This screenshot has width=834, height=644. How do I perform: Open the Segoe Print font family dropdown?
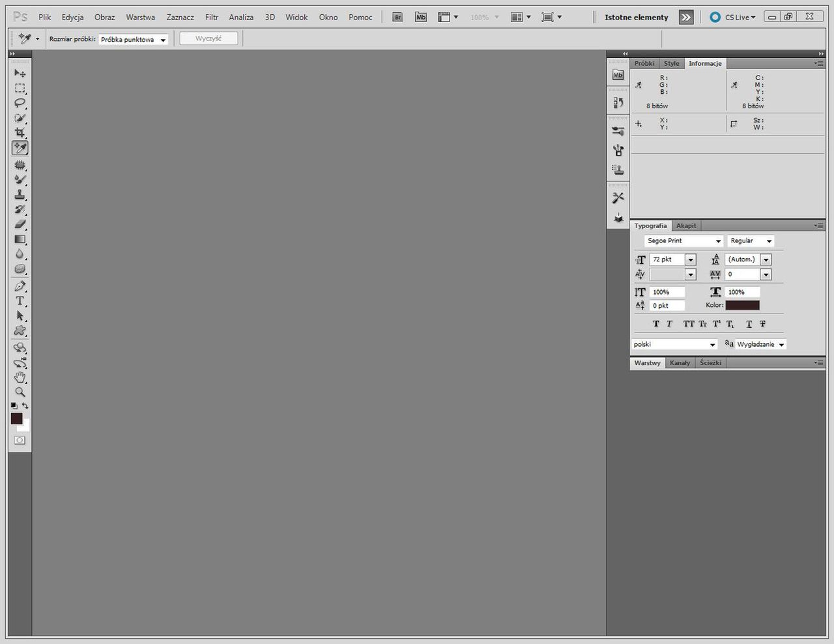click(x=718, y=241)
